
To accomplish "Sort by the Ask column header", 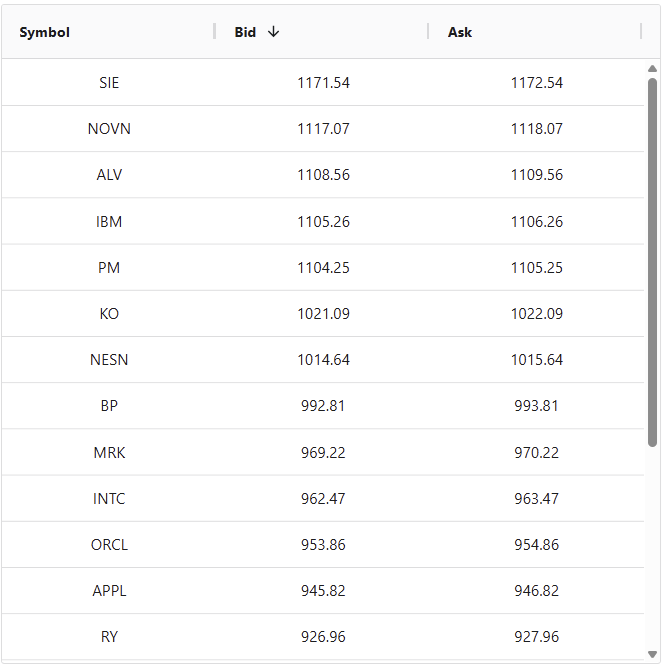I will pyautogui.click(x=460, y=32).
